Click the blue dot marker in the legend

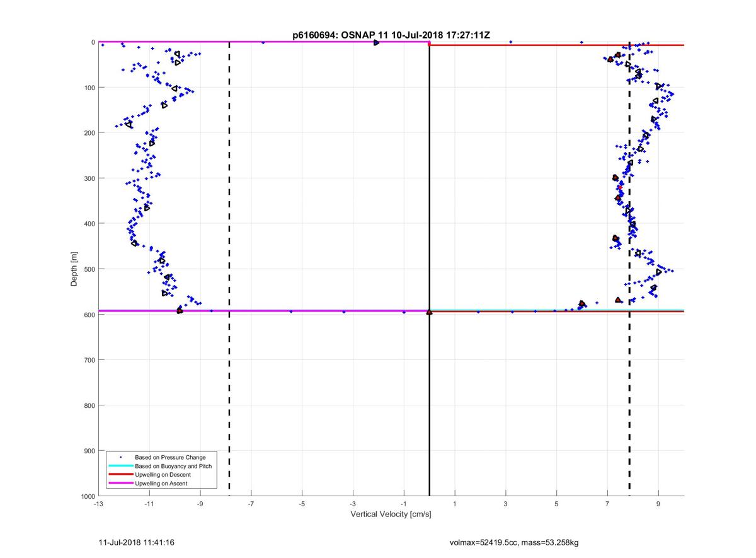pos(120,456)
